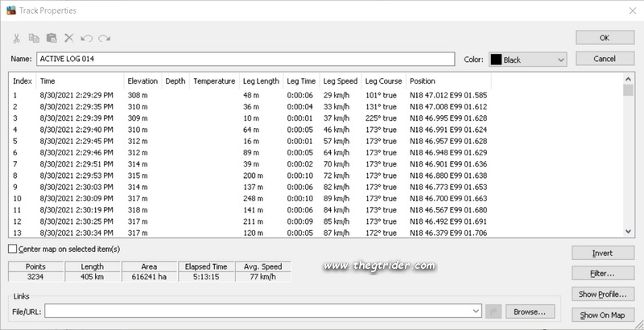644x330 pixels.
Task: Click the Filter button
Action: click(x=602, y=273)
